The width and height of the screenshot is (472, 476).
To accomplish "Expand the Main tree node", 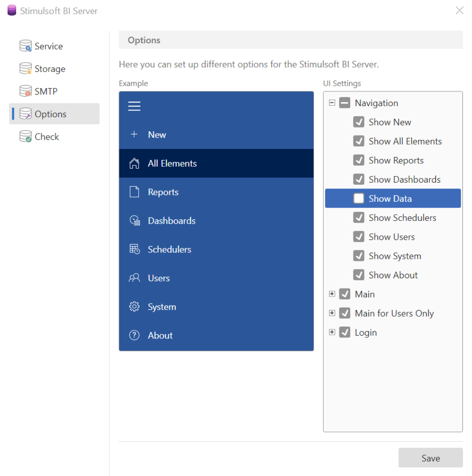I will point(332,294).
